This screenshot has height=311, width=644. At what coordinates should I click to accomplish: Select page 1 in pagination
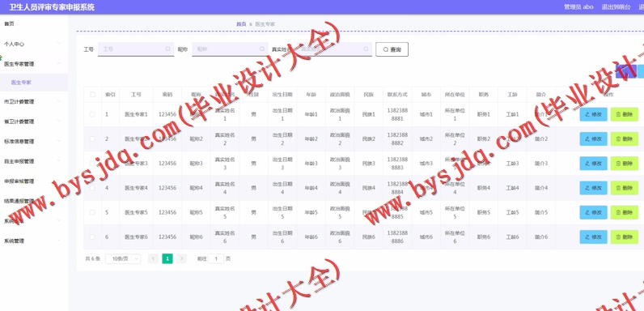click(167, 258)
